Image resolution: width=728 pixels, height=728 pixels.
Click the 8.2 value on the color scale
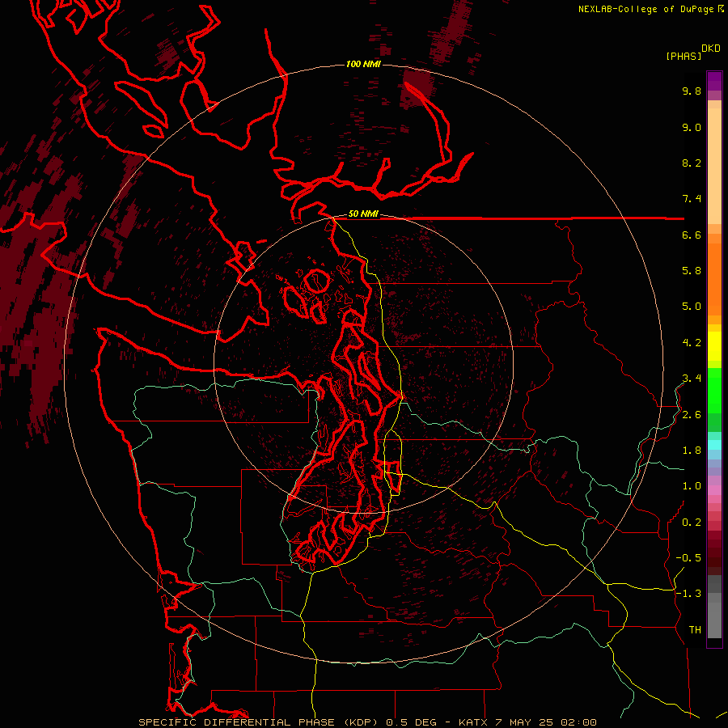coord(692,163)
